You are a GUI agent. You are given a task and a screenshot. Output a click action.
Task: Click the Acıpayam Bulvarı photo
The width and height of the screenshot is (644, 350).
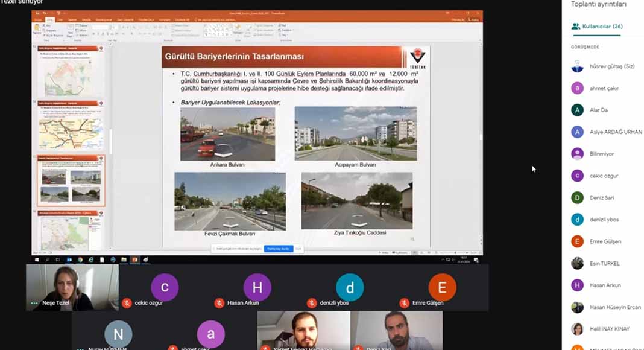(x=356, y=133)
